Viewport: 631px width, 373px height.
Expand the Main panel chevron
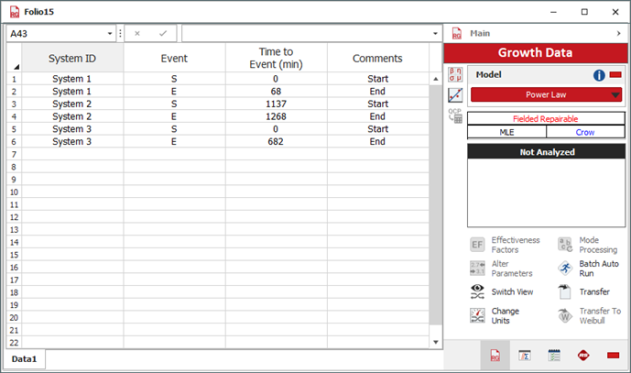pyautogui.click(x=619, y=33)
